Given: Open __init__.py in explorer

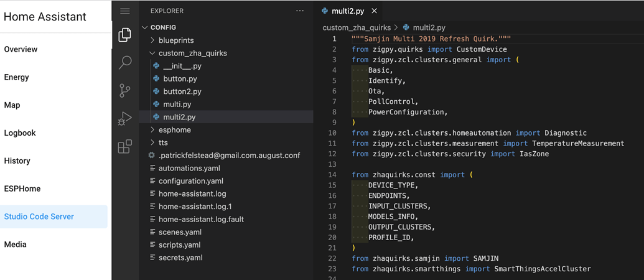Looking at the screenshot, I should point(182,66).
